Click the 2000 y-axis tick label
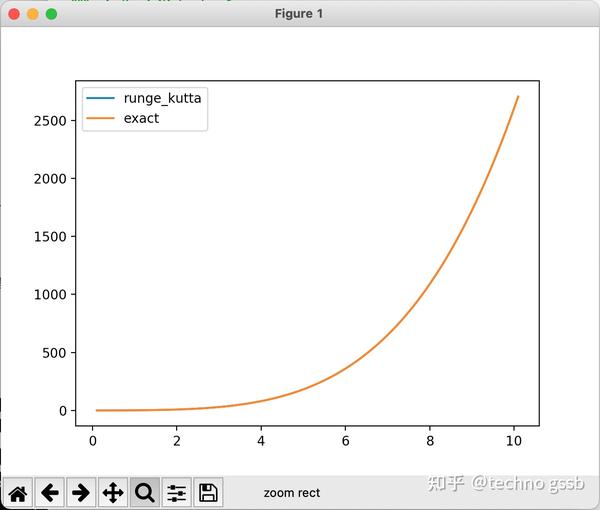 [50, 179]
